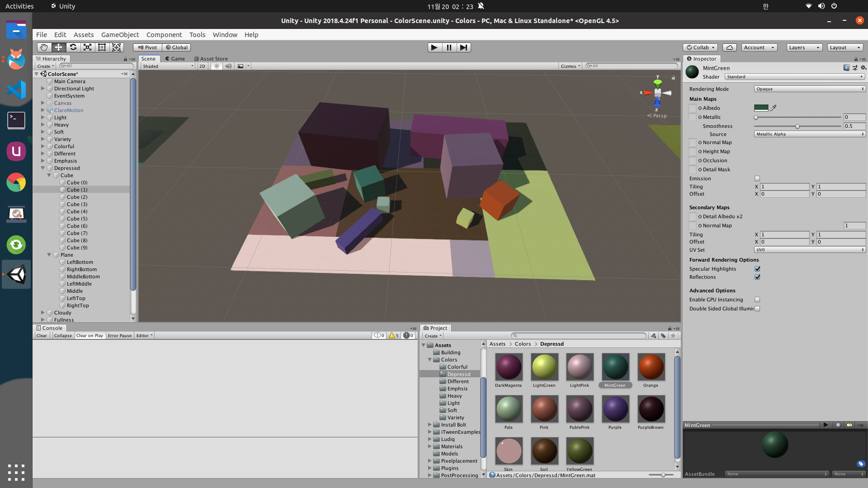
Task: Open the Layers dropdown
Action: (x=804, y=47)
